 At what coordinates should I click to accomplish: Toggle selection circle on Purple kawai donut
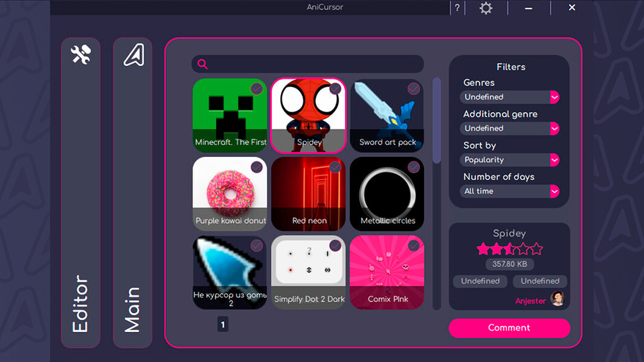(x=256, y=167)
